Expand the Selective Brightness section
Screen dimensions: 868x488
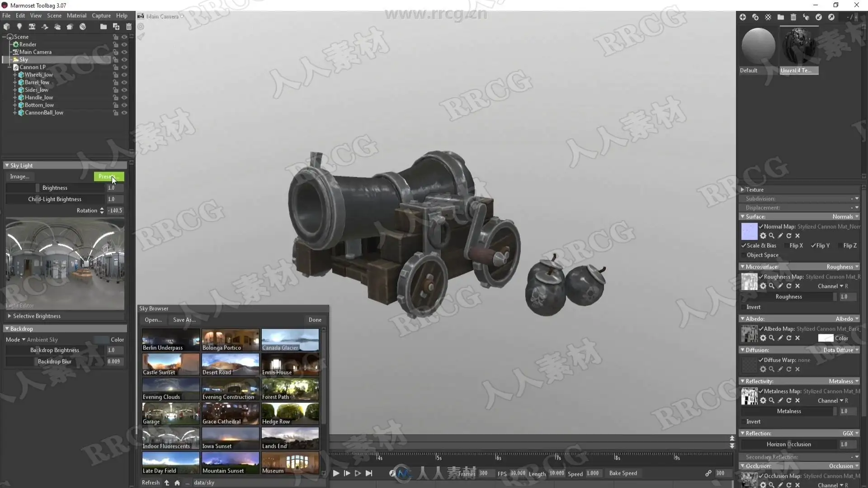click(9, 316)
